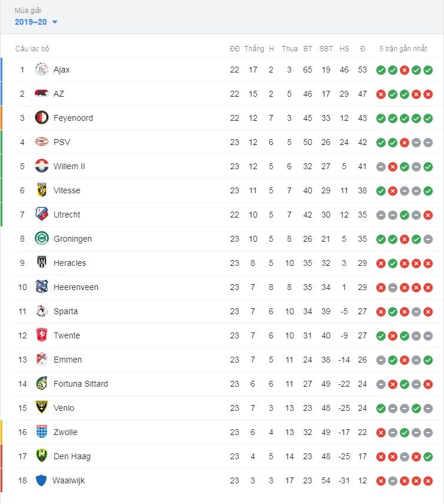Click the Twente club crest
This screenshot has width=444, height=504.
click(x=41, y=335)
